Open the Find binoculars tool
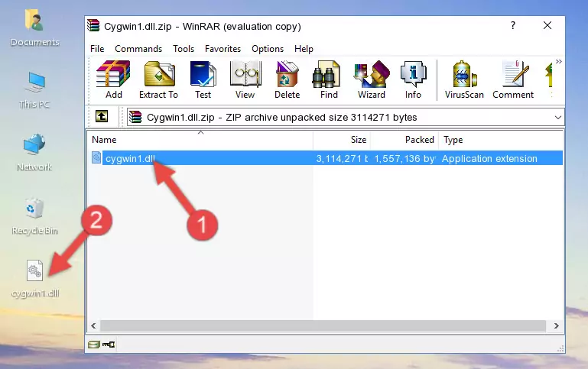Screen dimensions: 588x369 point(329,79)
